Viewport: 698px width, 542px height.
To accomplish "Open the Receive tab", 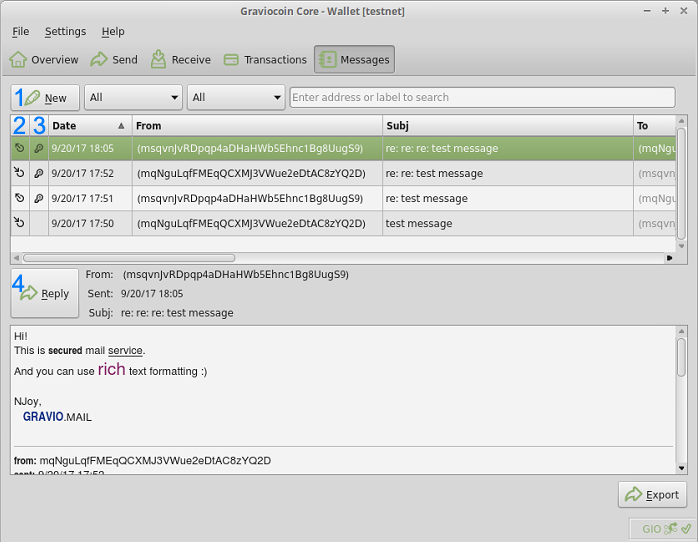I will pyautogui.click(x=180, y=59).
